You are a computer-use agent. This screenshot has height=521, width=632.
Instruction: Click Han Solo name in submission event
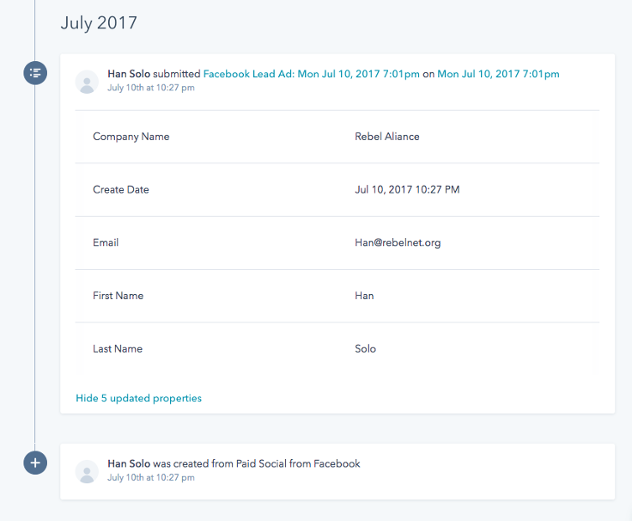pyautogui.click(x=129, y=74)
